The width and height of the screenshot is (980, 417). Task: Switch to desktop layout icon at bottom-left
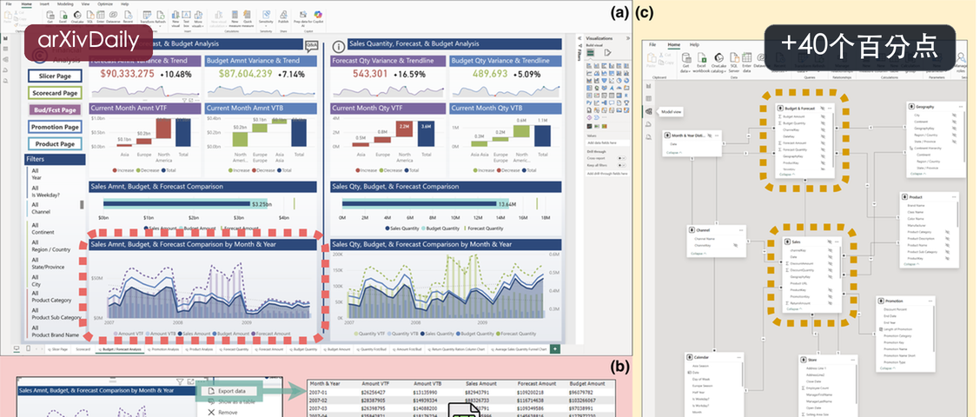click(17, 348)
